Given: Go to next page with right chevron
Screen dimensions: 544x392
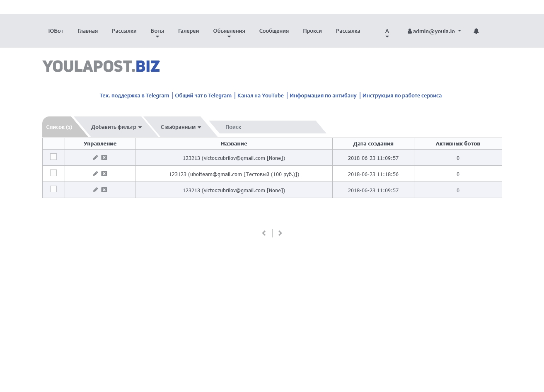Looking at the screenshot, I should click(280, 233).
